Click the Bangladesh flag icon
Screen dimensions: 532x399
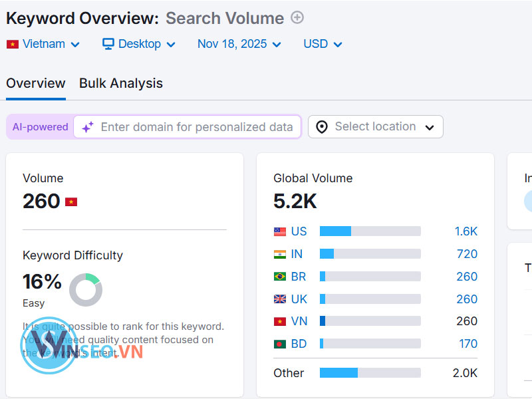point(280,343)
